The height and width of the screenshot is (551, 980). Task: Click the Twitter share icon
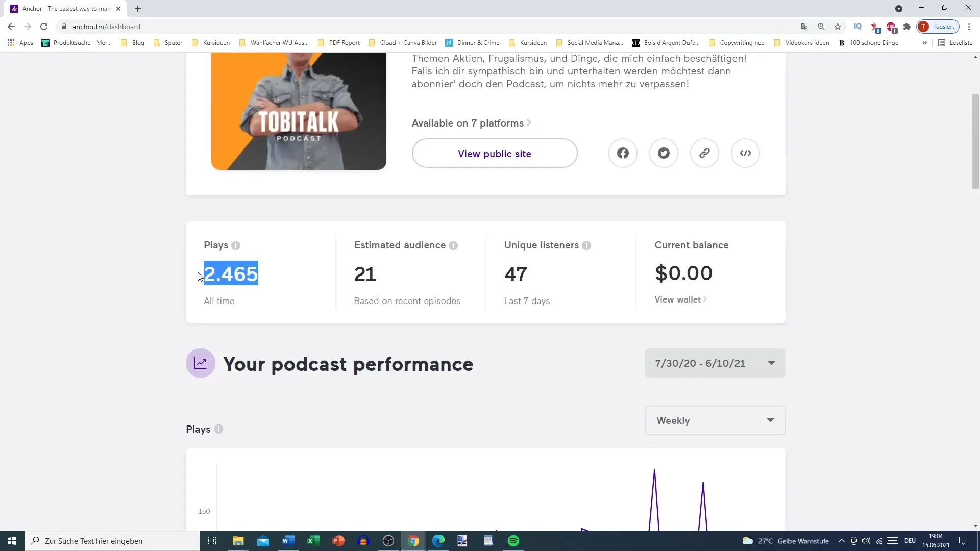point(663,153)
